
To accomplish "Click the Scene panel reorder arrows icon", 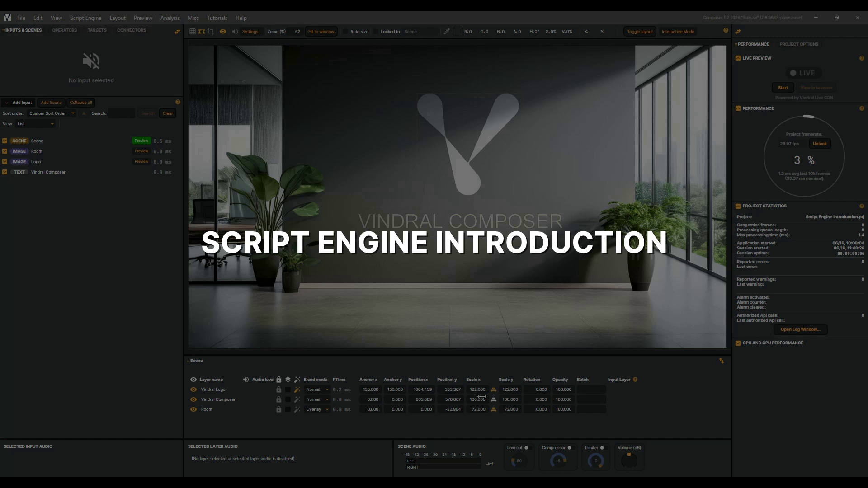I will coord(722,361).
